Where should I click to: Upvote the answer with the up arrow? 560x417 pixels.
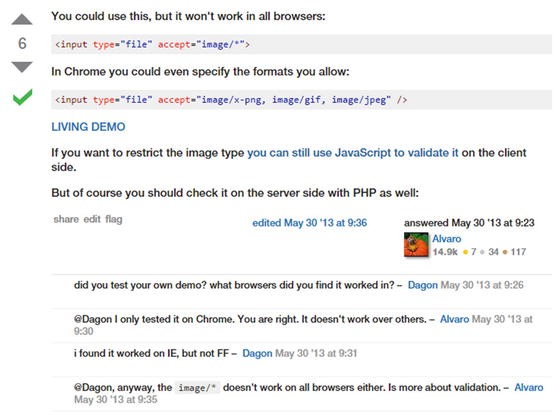point(22,19)
